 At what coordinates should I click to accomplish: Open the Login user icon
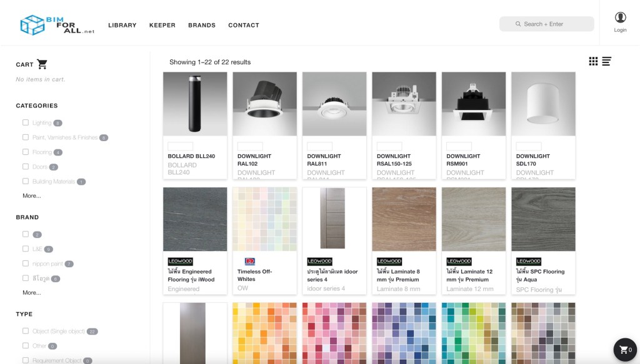[620, 17]
